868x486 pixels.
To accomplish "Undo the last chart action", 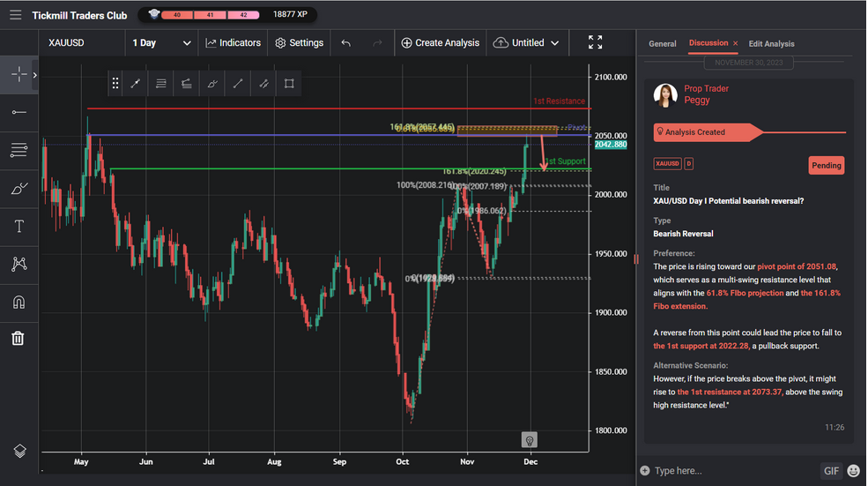I will (x=346, y=42).
